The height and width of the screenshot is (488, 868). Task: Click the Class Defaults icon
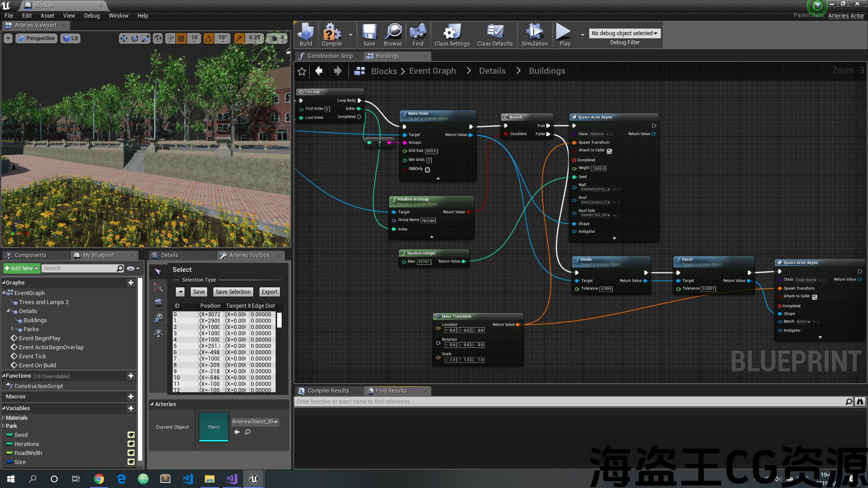(495, 34)
